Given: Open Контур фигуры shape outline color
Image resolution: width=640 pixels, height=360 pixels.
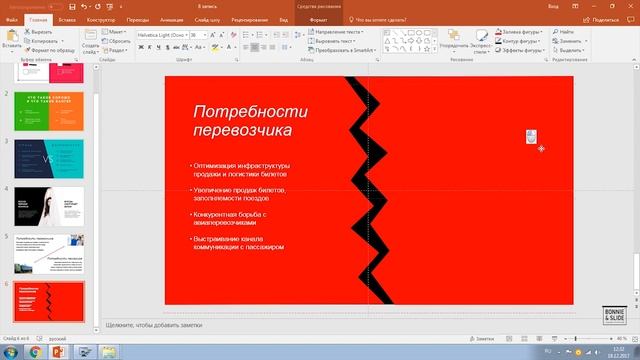Looking at the screenshot, I should pyautogui.click(x=518, y=41).
